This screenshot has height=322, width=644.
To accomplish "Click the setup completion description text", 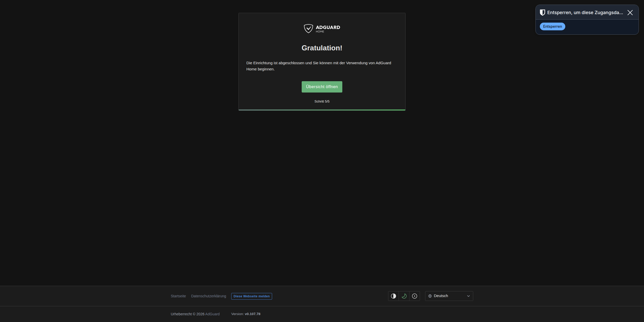I will click(319, 66).
